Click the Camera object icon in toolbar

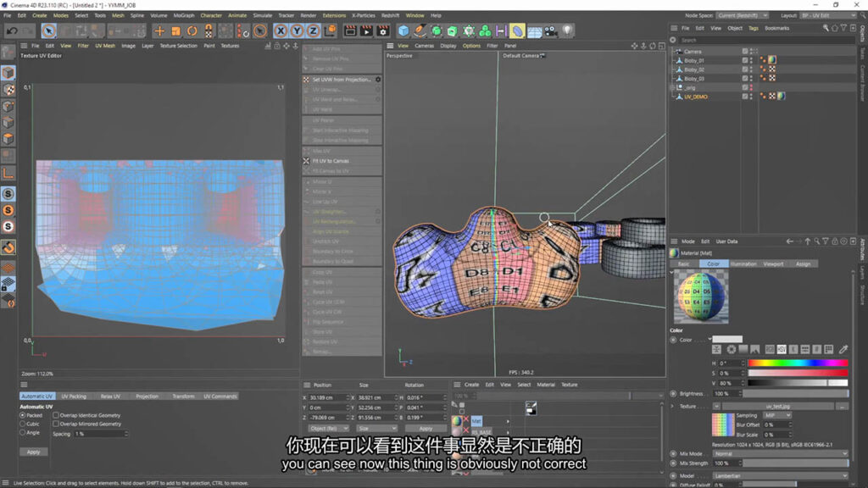550,31
